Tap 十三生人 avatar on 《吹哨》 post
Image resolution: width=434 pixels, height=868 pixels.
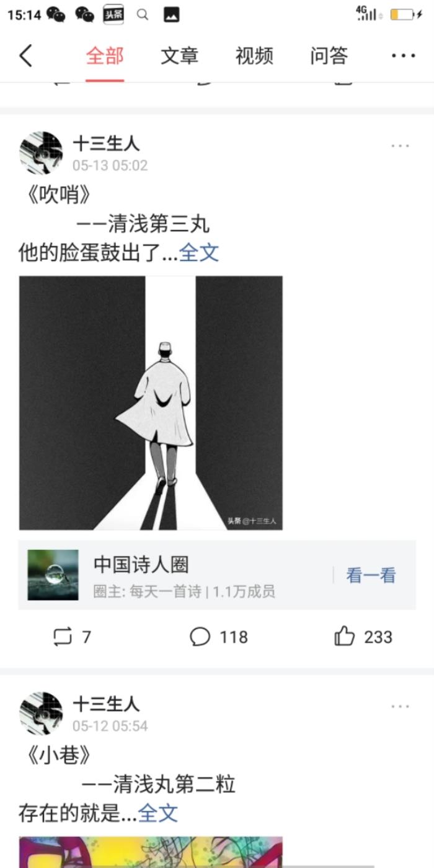[x=41, y=153]
